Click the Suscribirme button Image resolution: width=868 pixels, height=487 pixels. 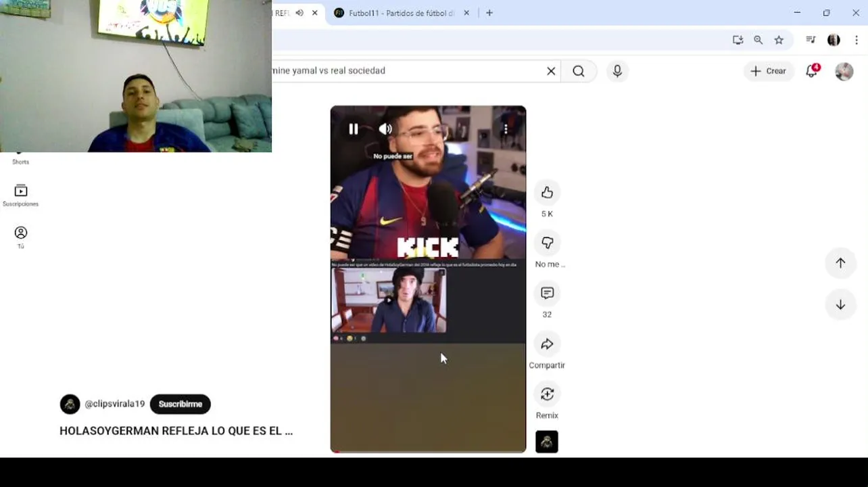point(180,404)
